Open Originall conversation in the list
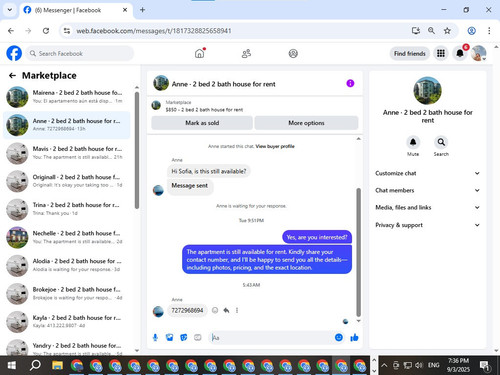The width and height of the screenshot is (500, 375). click(x=67, y=181)
